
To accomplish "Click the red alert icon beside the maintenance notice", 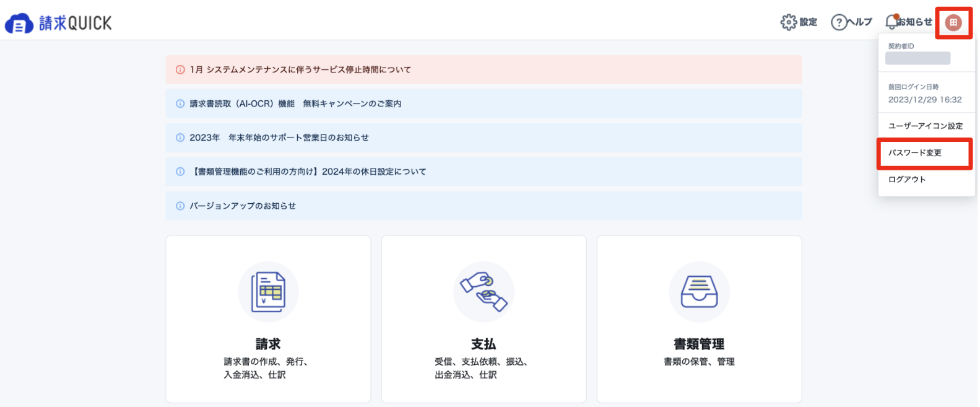I will [x=180, y=70].
